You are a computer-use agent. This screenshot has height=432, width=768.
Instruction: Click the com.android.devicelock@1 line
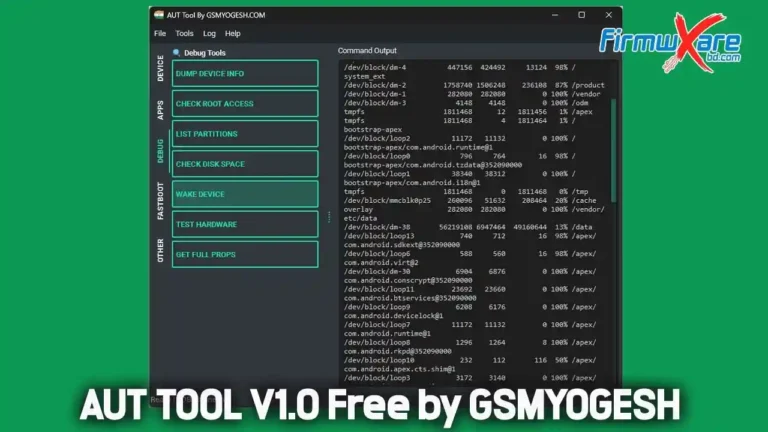pyautogui.click(x=393, y=316)
